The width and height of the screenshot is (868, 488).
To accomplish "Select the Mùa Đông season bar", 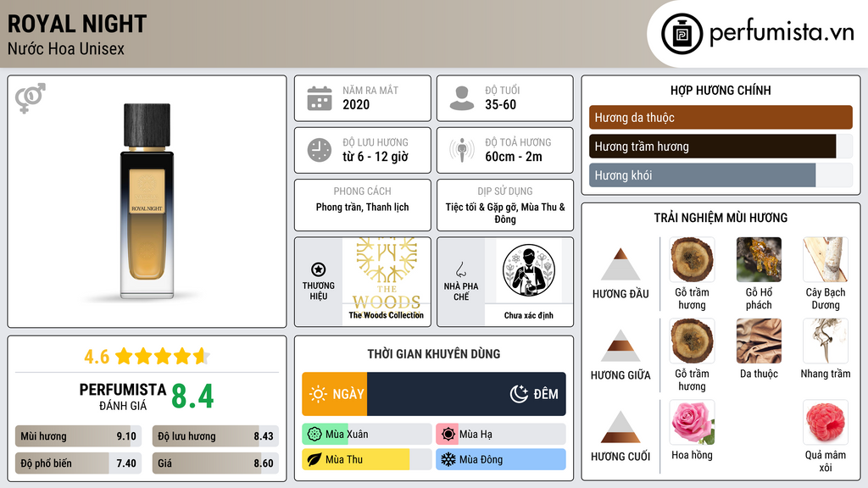I will pos(501,460).
